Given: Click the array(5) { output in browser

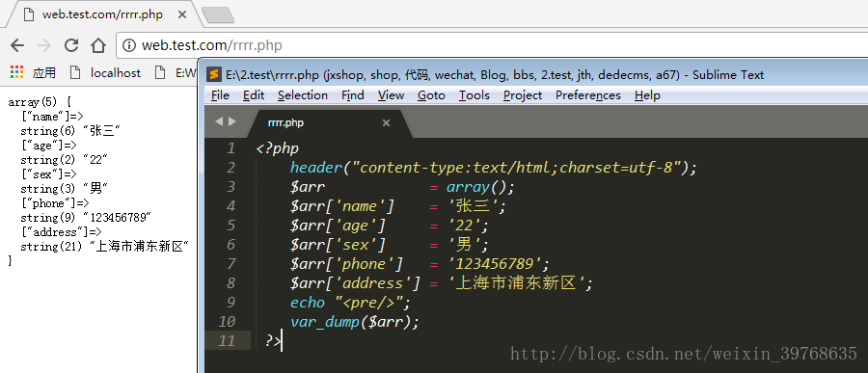Looking at the screenshot, I should pos(40,102).
